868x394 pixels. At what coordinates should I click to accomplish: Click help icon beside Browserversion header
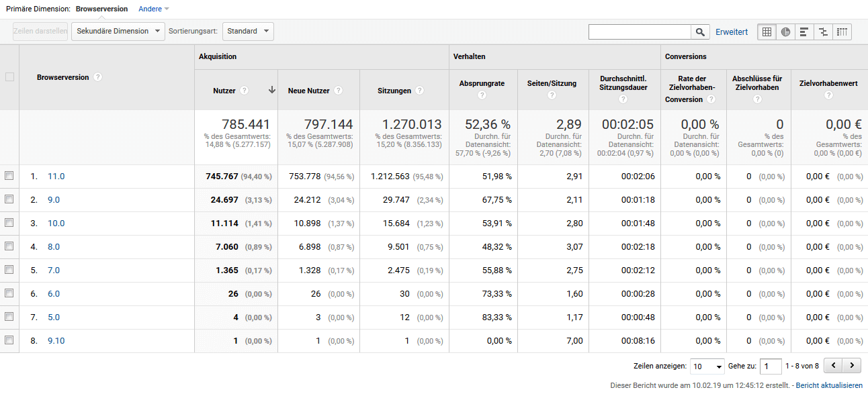98,77
